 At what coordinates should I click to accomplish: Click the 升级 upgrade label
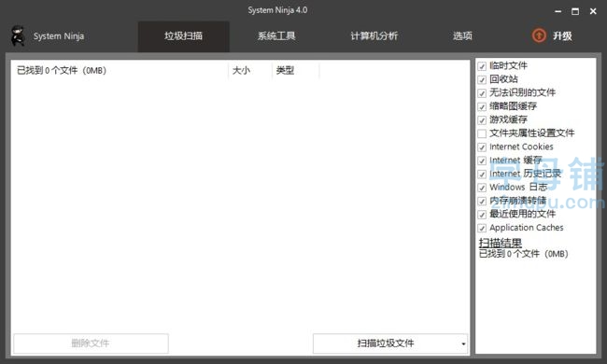click(x=562, y=36)
